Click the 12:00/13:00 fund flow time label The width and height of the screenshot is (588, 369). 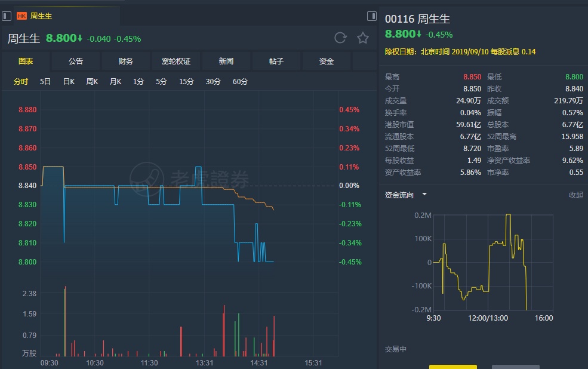point(488,318)
